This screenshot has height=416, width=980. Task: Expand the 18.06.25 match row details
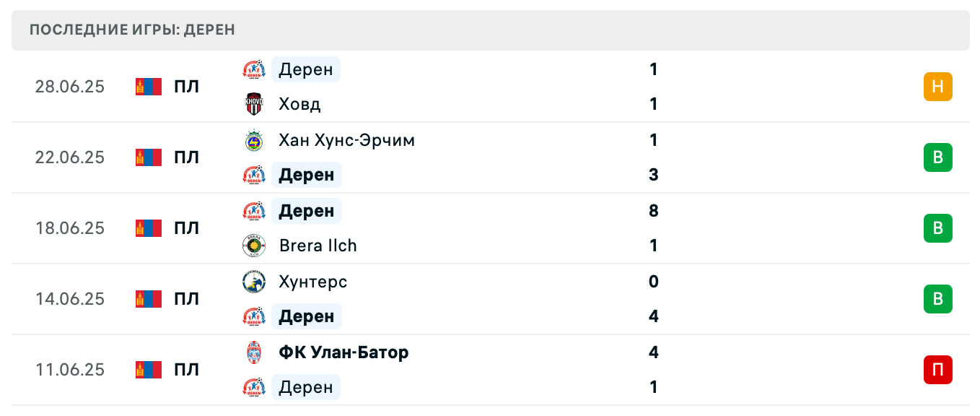[491, 228]
